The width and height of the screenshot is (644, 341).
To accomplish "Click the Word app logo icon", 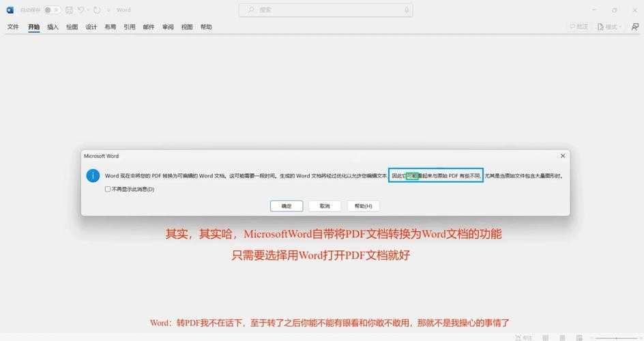I will point(10,10).
